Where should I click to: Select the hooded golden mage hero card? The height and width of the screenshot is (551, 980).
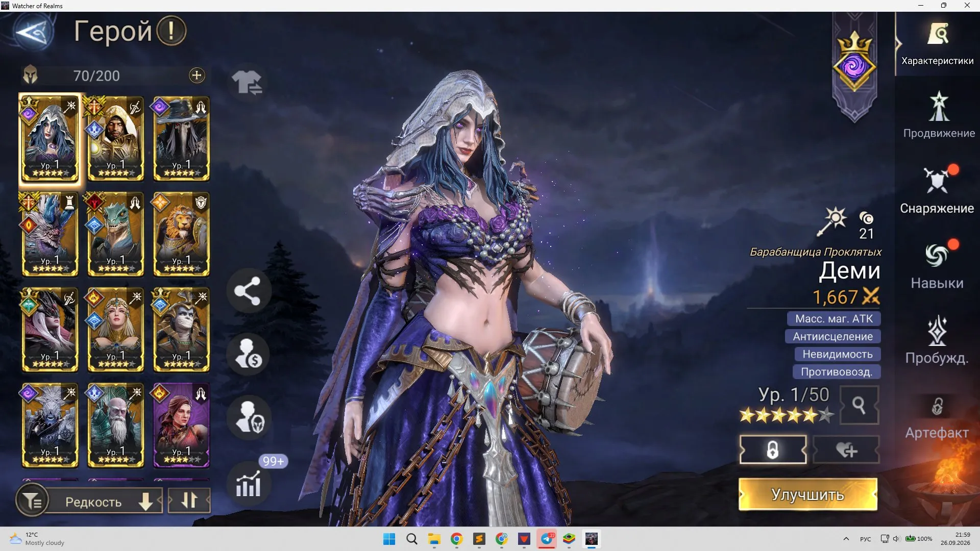pos(116,139)
